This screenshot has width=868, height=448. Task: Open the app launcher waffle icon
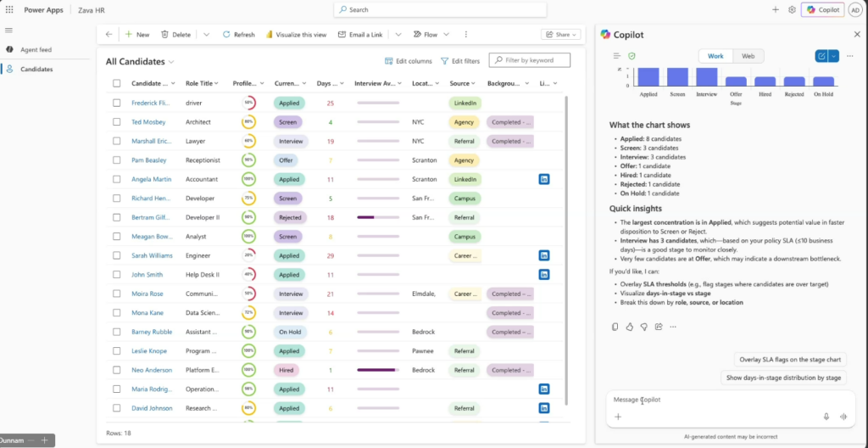click(9, 9)
